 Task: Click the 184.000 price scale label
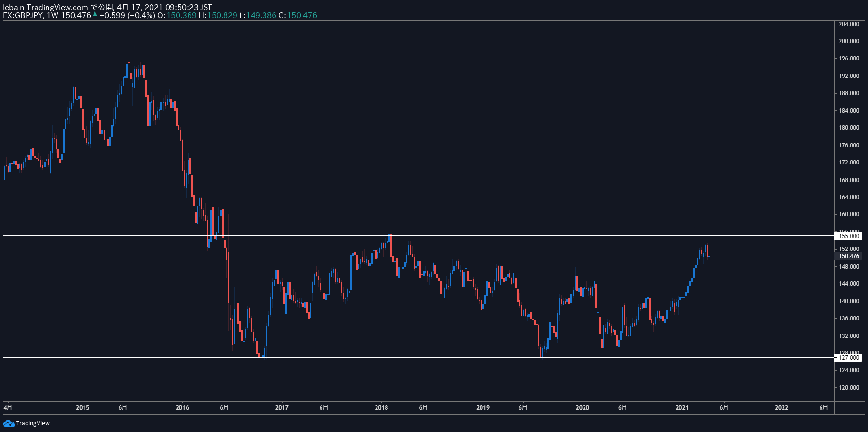tap(849, 111)
